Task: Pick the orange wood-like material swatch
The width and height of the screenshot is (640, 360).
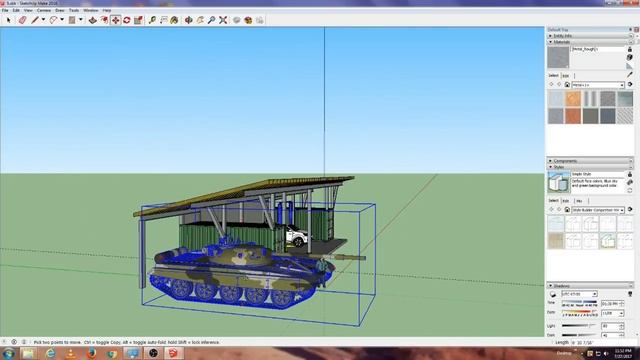Action: (x=573, y=99)
